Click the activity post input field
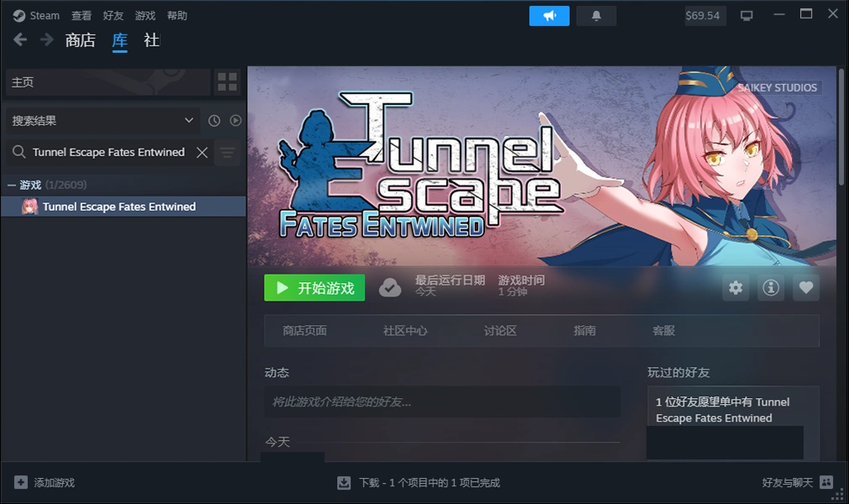 [x=442, y=402]
